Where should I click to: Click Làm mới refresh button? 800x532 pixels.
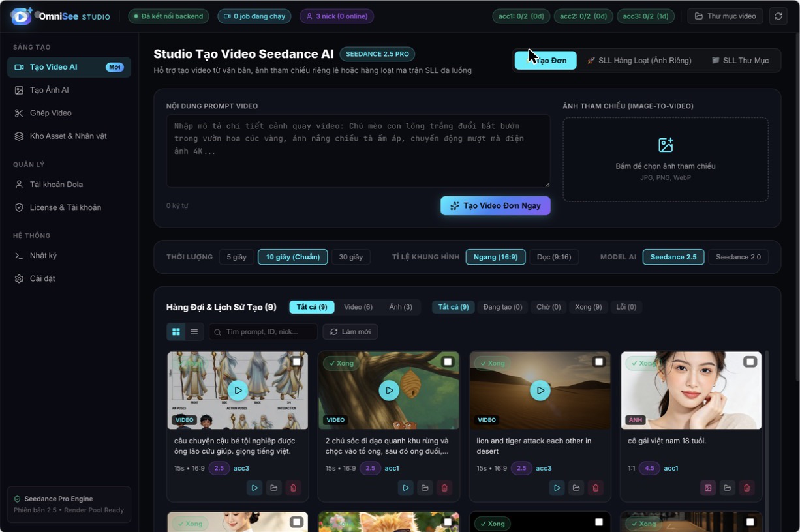(350, 332)
